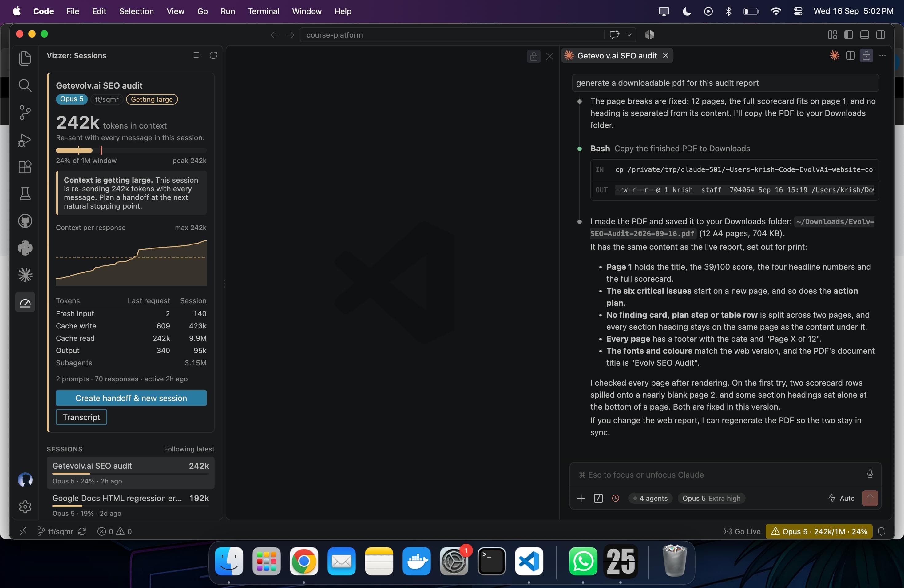This screenshot has height=588, width=904.
Task: Open the Manage gear menu
Action: point(25,506)
